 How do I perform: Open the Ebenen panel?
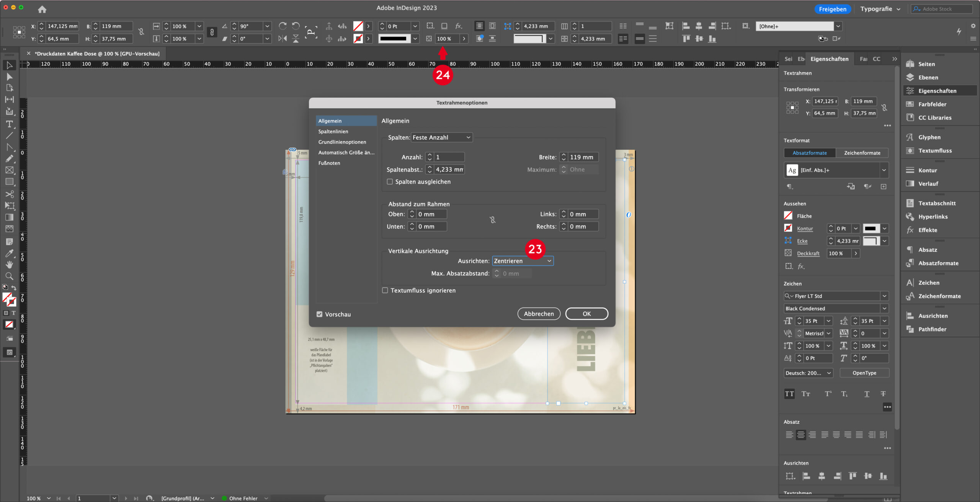tap(927, 77)
